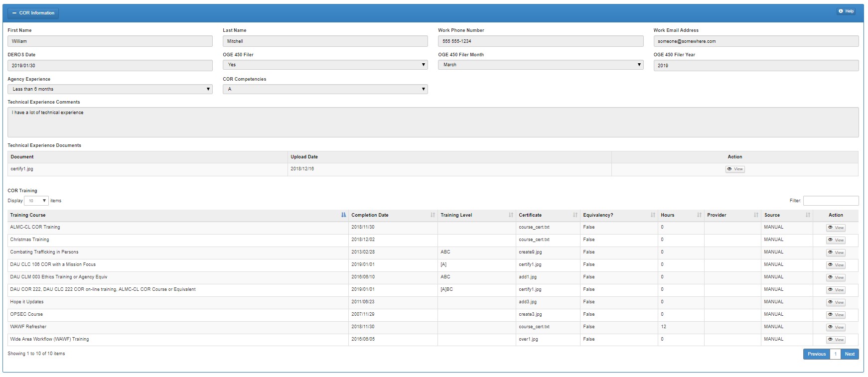Open the OGE 450 Filer dropdown

325,65
